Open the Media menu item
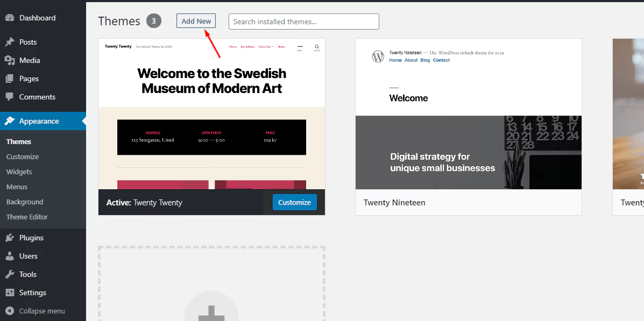The height and width of the screenshot is (321, 644). pos(43,60)
